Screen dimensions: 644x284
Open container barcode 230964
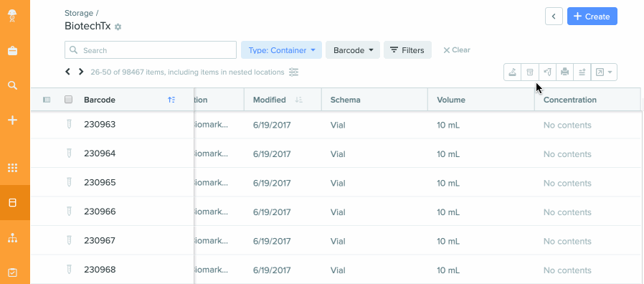[100, 153]
